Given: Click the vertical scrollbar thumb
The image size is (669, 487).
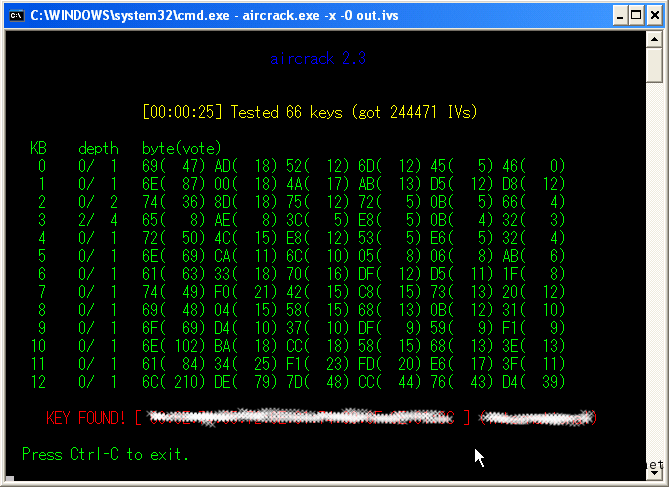Looking at the screenshot, I should point(654,65).
